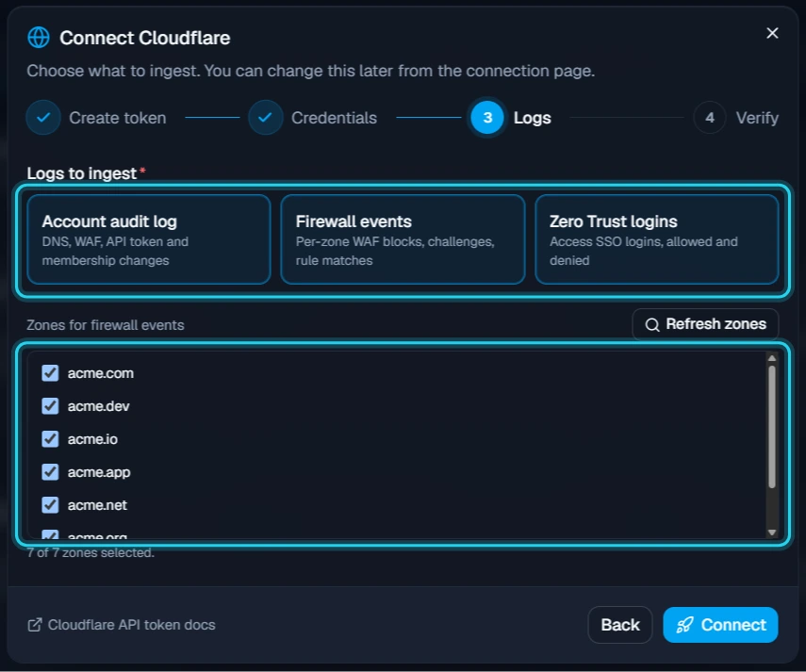
Task: Click the acme.net zone label
Action: 97,505
